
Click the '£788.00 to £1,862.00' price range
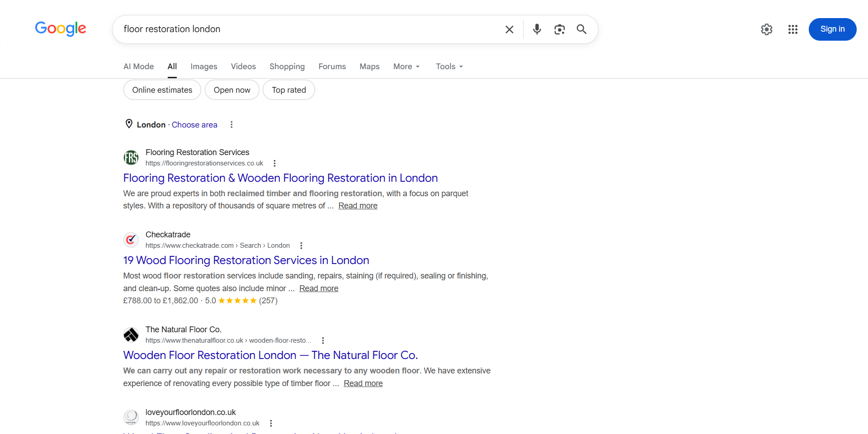tap(160, 301)
